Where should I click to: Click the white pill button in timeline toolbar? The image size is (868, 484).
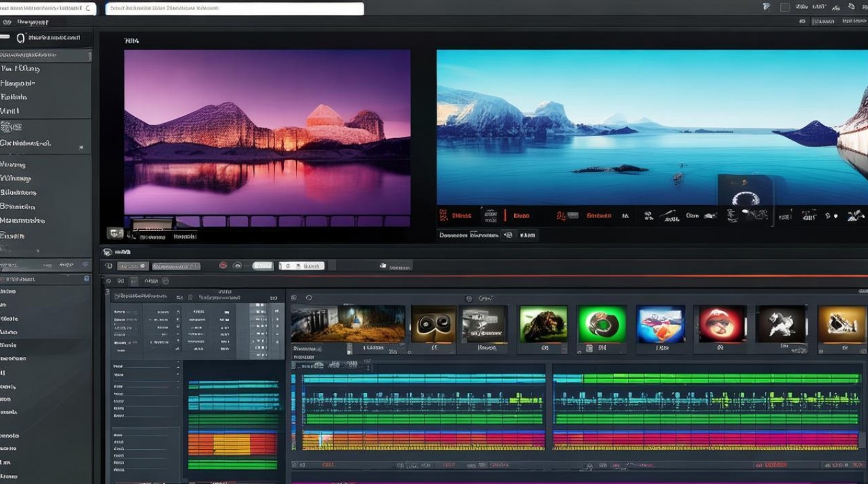point(262,265)
